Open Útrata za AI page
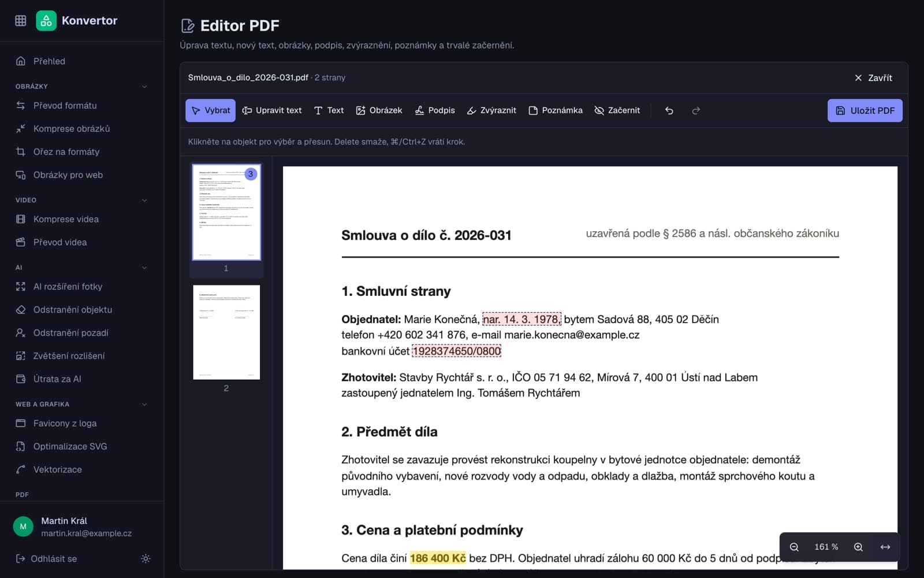Viewport: 924px width, 578px height. pyautogui.click(x=82, y=379)
